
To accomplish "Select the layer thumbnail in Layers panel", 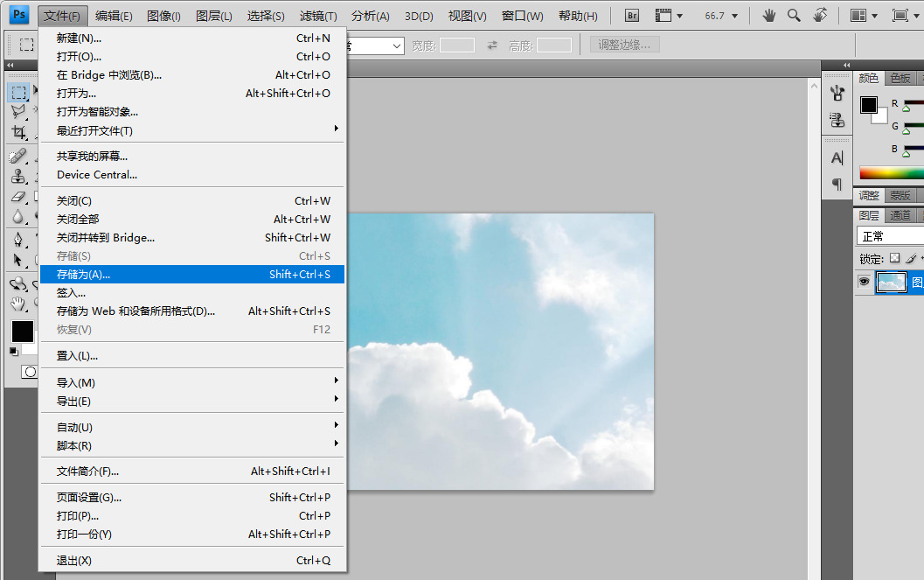I will 891,282.
